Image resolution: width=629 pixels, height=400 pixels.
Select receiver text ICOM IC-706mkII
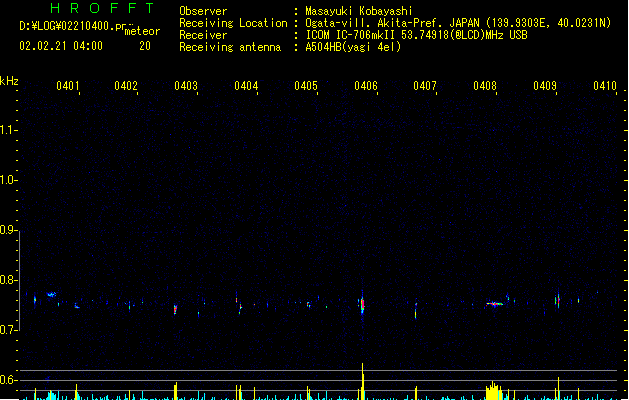pos(351,35)
